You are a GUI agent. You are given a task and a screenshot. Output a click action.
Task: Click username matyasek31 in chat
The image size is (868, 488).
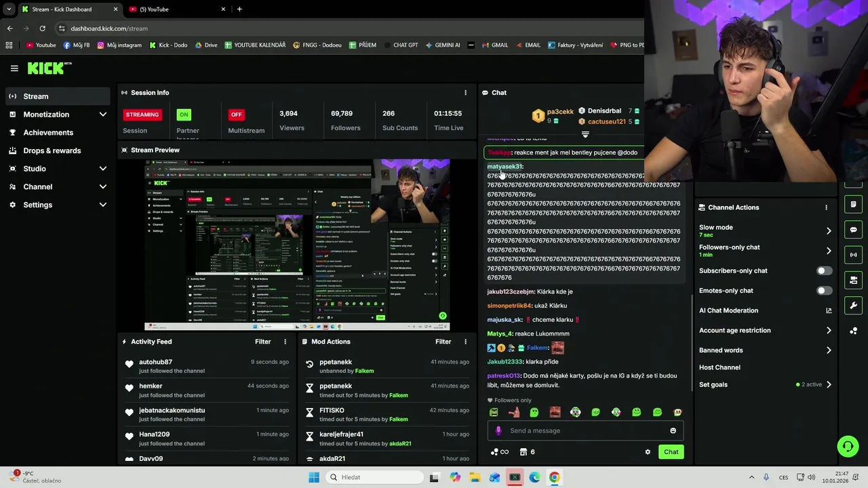(x=504, y=167)
